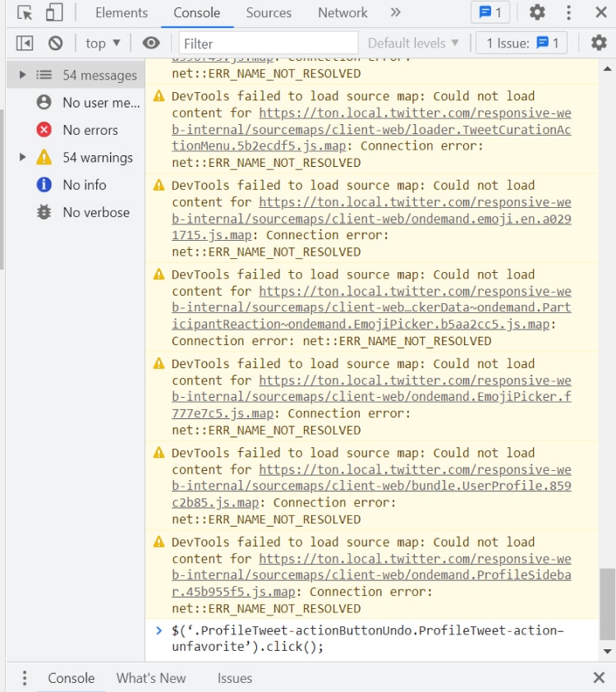The height and width of the screenshot is (692, 616).
Task: Click inside the console Filter field
Action: click(269, 43)
